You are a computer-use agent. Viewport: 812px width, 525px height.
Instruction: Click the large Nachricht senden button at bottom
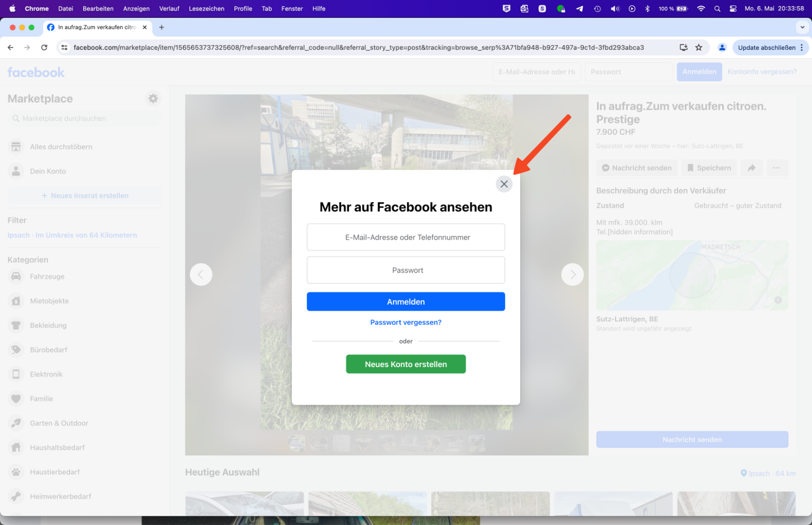click(x=692, y=440)
